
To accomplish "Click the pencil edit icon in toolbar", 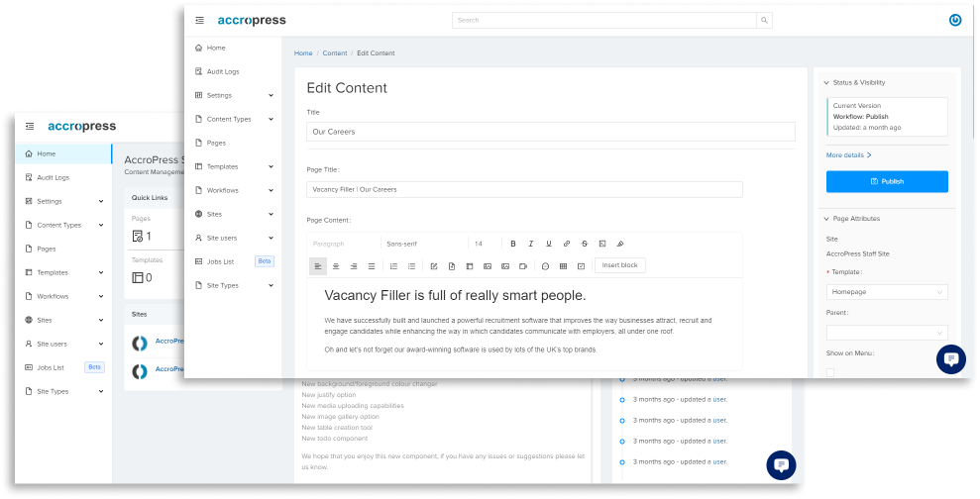I will (x=434, y=266).
